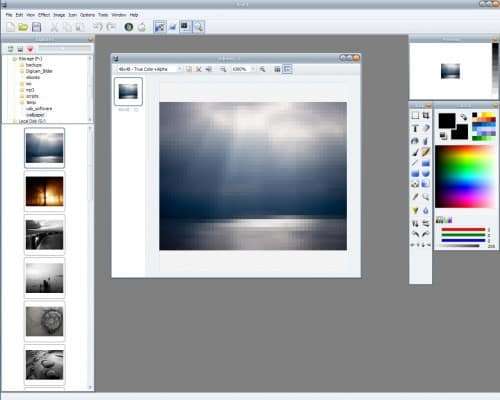500x400 pixels.
Task: Select the usb_software folder
Action: [x=39, y=109]
